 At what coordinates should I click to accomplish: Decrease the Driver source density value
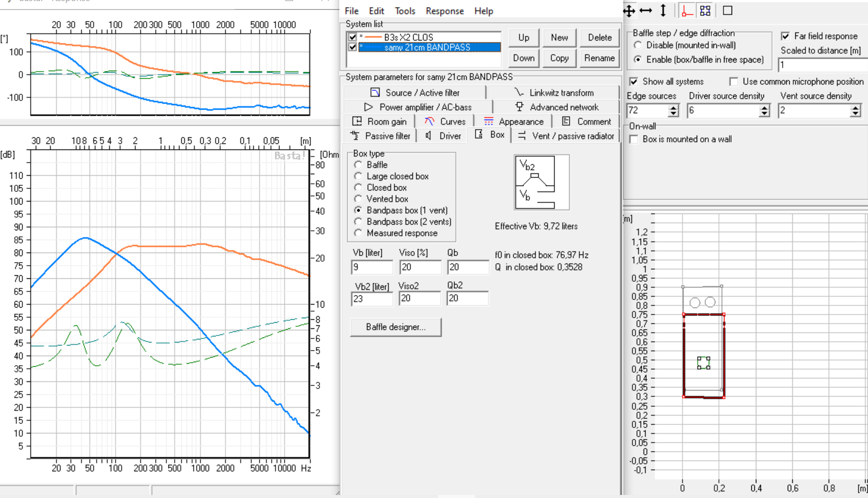pyautogui.click(x=764, y=114)
